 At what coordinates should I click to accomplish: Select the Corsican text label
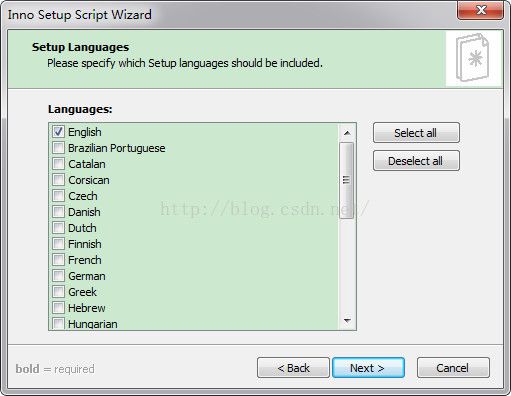point(89,180)
